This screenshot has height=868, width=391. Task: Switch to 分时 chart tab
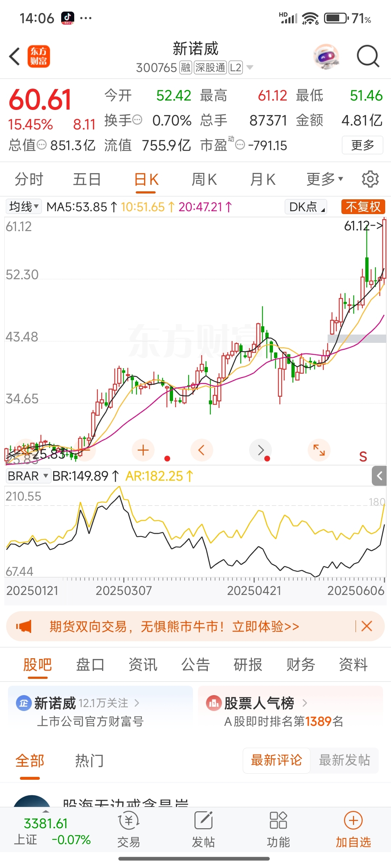(29, 179)
